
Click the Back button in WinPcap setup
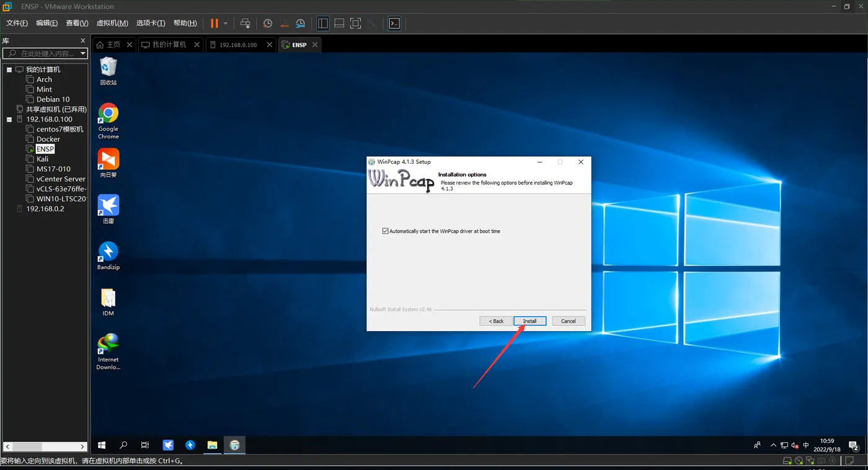496,321
